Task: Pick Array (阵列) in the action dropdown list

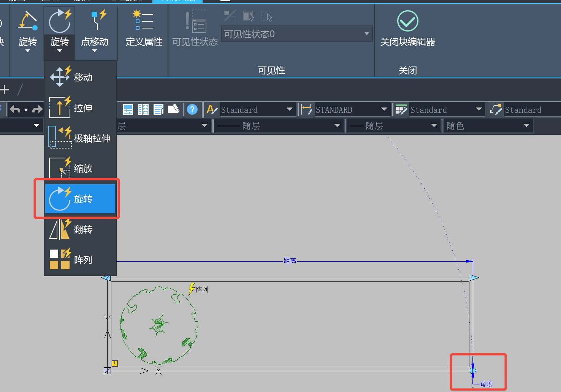Action: click(x=80, y=260)
